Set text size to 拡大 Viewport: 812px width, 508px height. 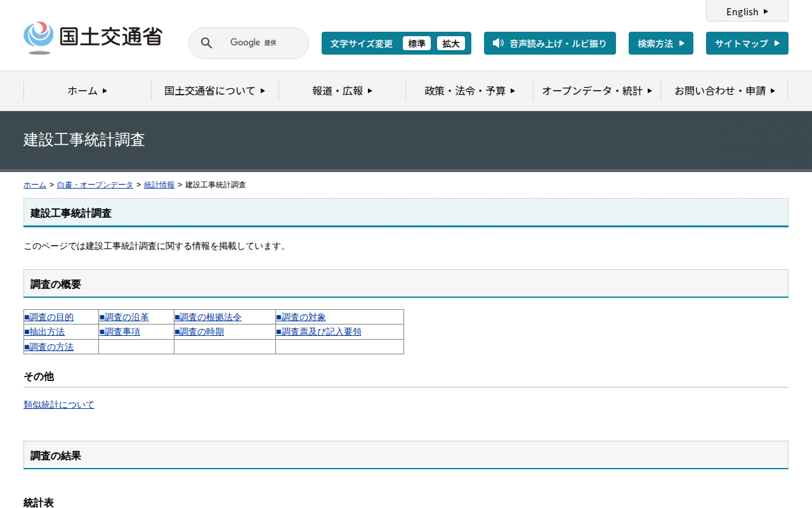tap(450, 43)
